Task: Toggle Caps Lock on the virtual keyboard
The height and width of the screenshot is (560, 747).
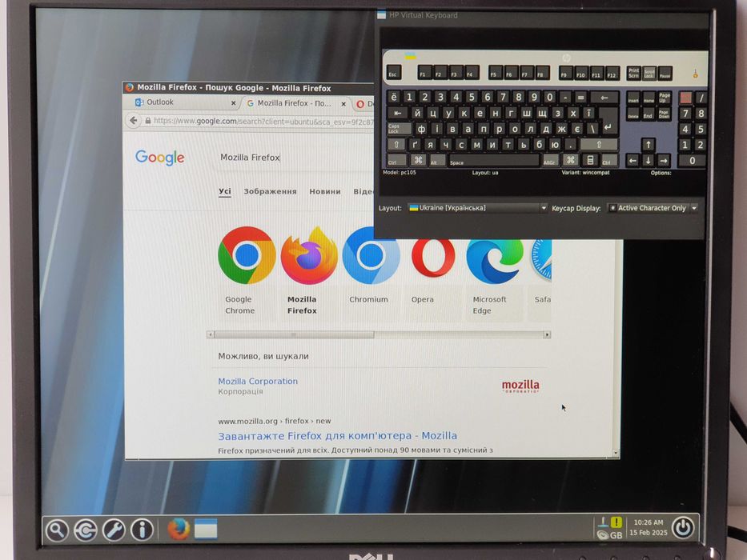Action: tap(400, 129)
